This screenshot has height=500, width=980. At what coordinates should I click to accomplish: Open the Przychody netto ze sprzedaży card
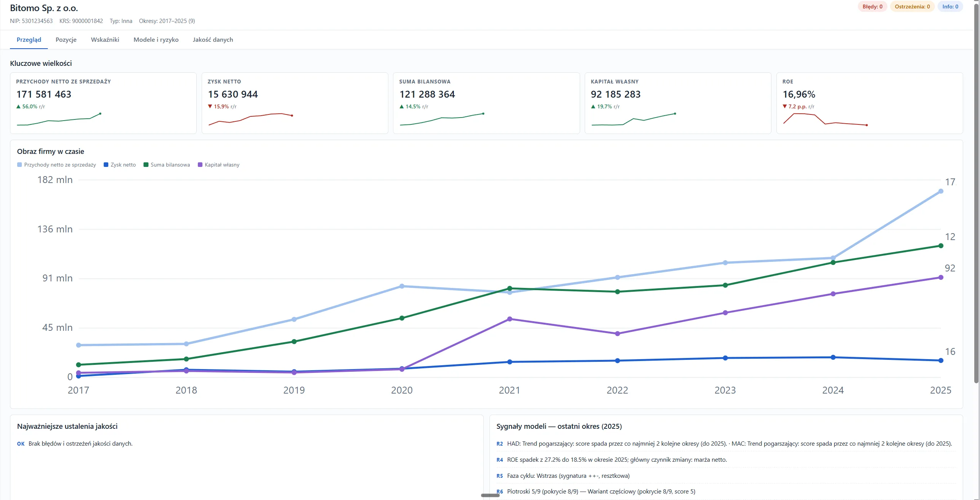[103, 103]
